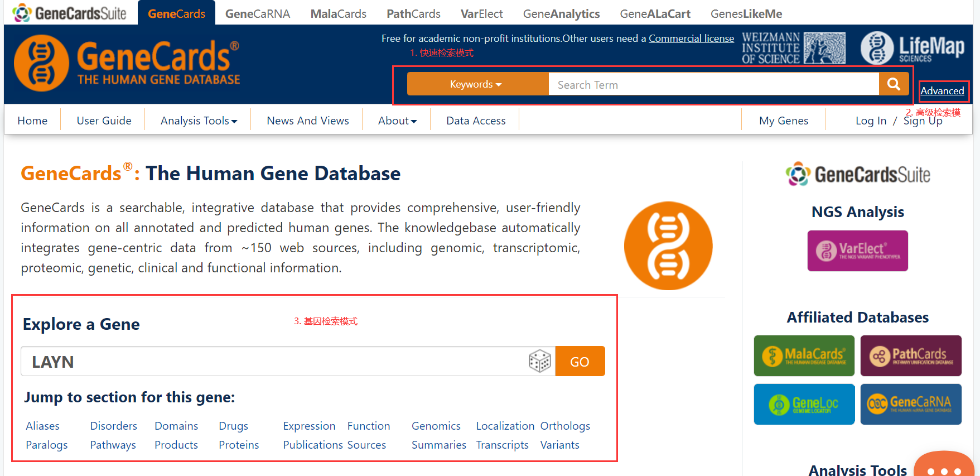Jump to the Pathways section link
980x476 pixels.
(x=113, y=445)
